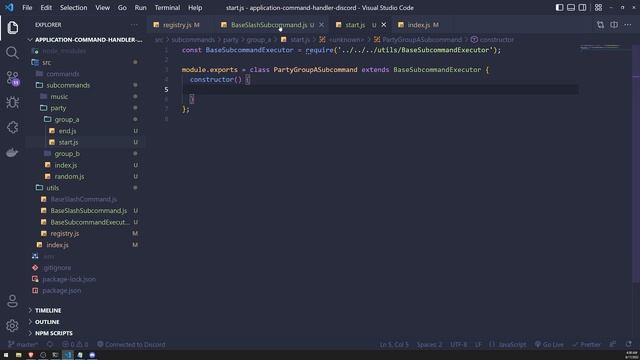Open editor more actions ellipsis
The image size is (640, 360).
tap(628, 25)
